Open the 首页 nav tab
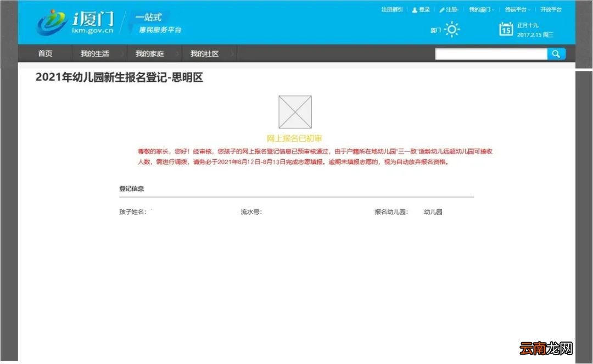The height and width of the screenshot is (364, 593). tap(45, 54)
